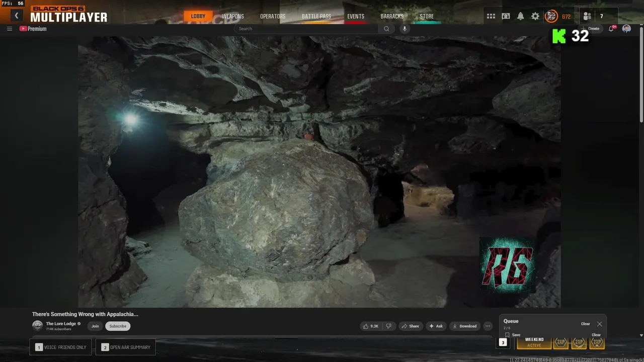644x362 pixels.
Task: Select the middle 2XP weapon token icon
Action: [579, 342]
